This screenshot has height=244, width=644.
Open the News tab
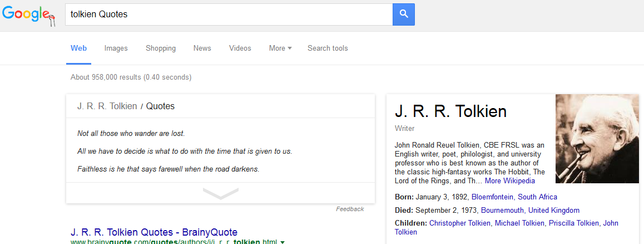click(202, 48)
